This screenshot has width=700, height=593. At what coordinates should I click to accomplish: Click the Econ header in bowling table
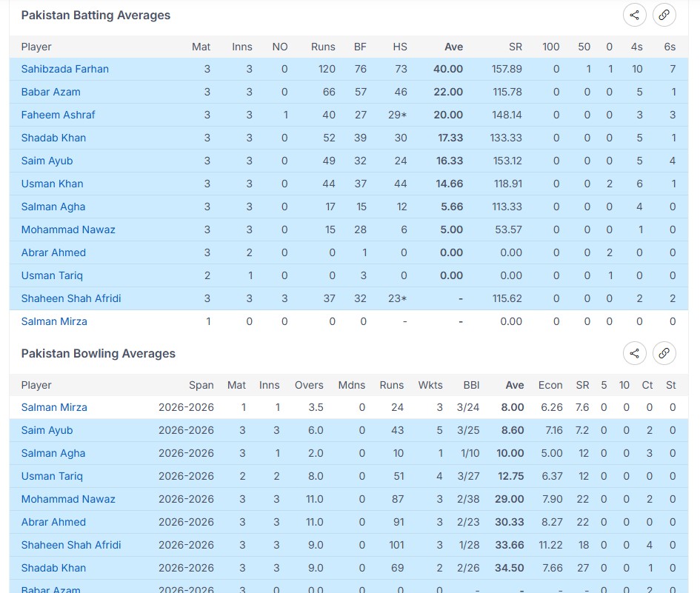pos(550,385)
